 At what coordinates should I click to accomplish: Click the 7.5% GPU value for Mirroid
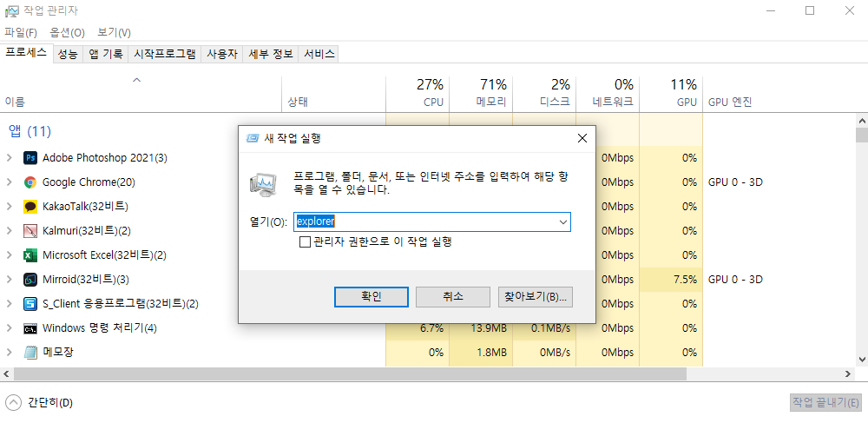point(686,280)
